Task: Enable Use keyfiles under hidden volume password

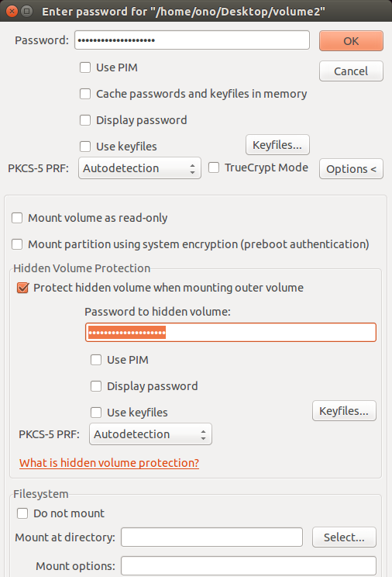Action: click(96, 413)
